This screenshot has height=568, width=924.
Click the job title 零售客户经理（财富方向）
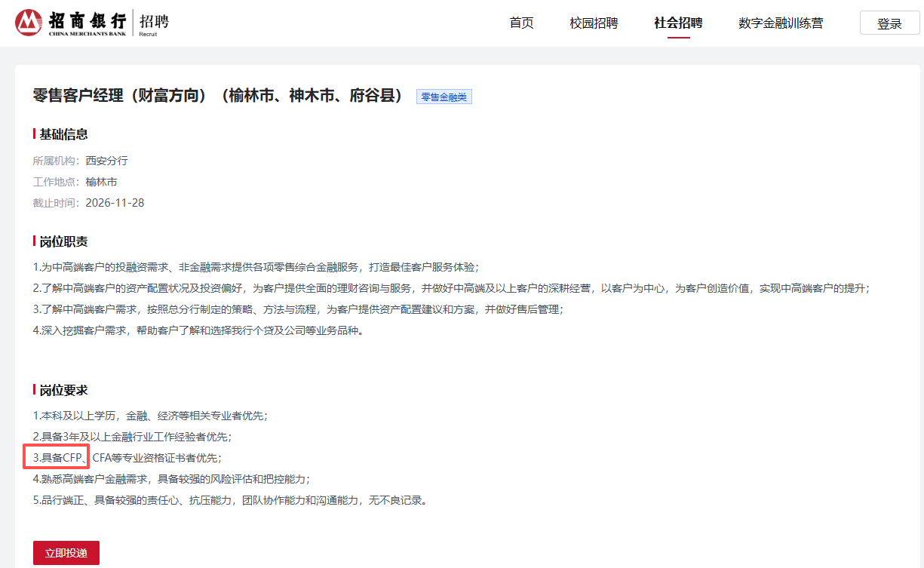coord(219,96)
